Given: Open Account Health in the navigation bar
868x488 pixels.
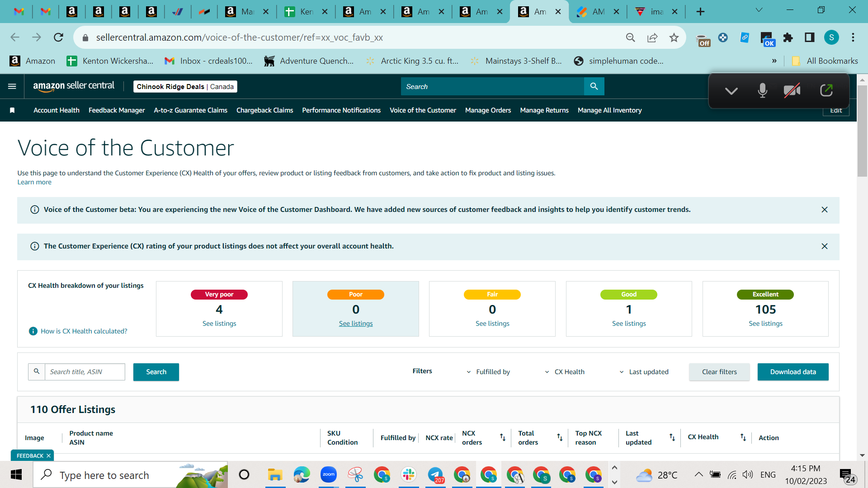Looking at the screenshot, I should click(x=57, y=110).
